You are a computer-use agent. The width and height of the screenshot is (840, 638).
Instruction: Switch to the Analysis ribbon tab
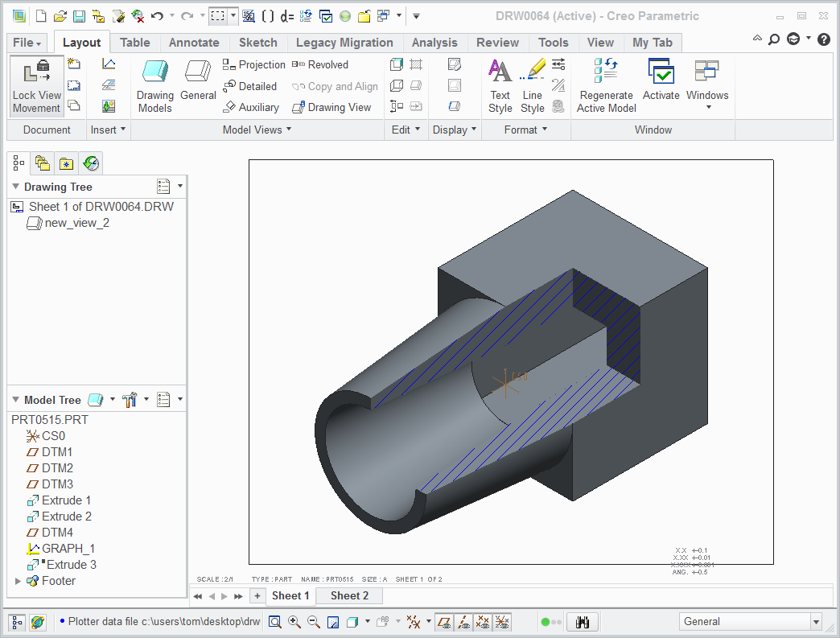pyautogui.click(x=434, y=43)
